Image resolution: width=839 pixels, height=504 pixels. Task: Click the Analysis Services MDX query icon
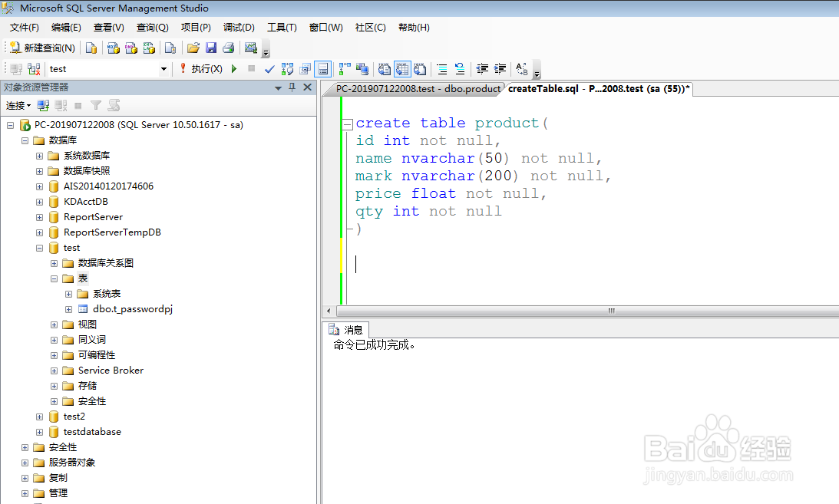coord(114,48)
